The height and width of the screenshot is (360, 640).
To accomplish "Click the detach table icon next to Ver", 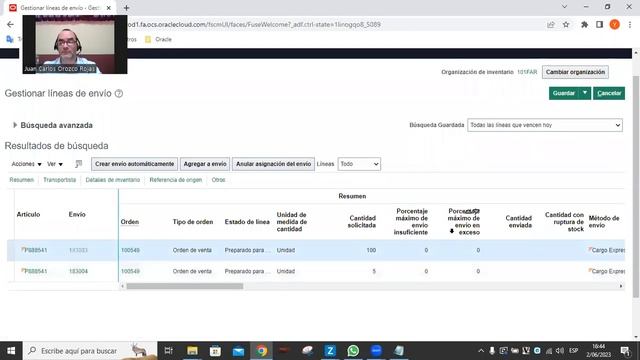I will coord(78,164).
